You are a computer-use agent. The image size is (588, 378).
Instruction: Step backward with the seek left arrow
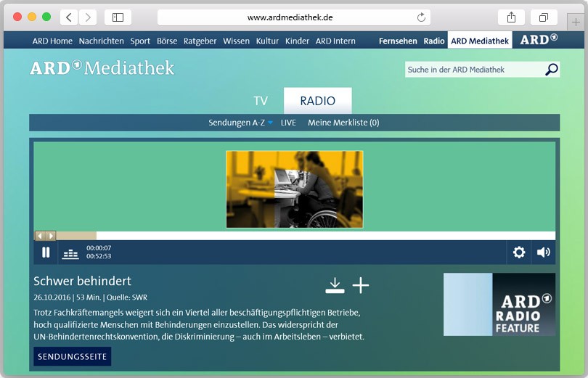40,235
